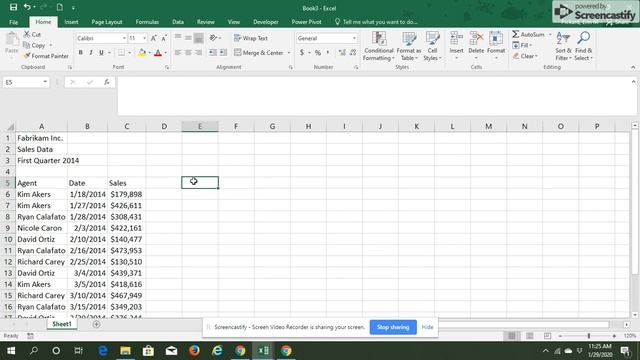Open the Calibri font name dropdown

tap(124, 38)
